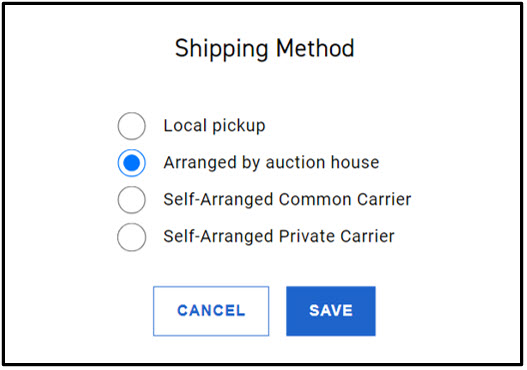The width and height of the screenshot is (527, 370).
Task: Click the "Self-Arranged Private Carrier" label text
Action: point(279,236)
